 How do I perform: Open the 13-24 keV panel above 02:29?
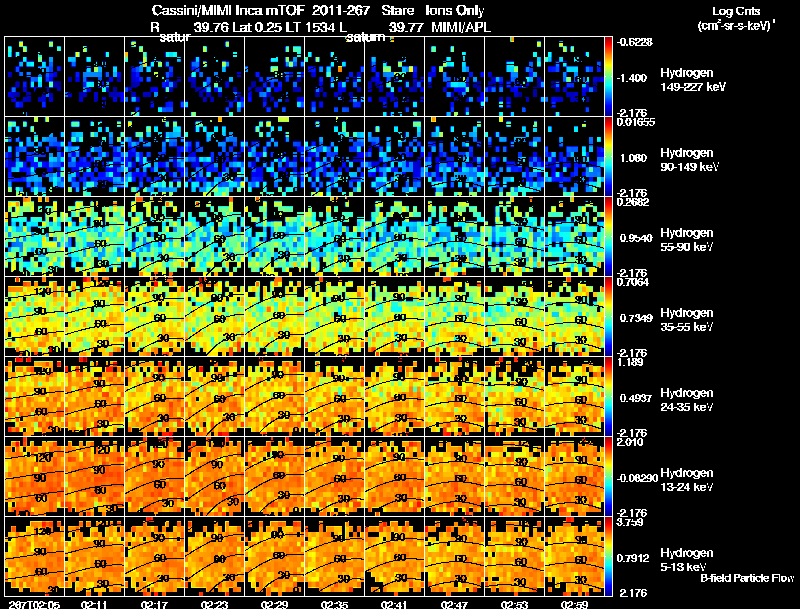(x=275, y=476)
